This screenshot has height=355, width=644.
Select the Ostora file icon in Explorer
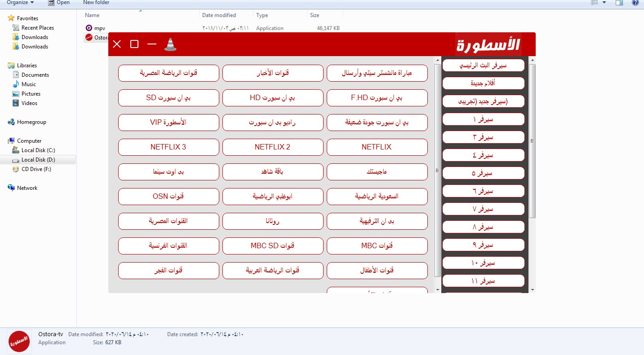[x=89, y=38]
